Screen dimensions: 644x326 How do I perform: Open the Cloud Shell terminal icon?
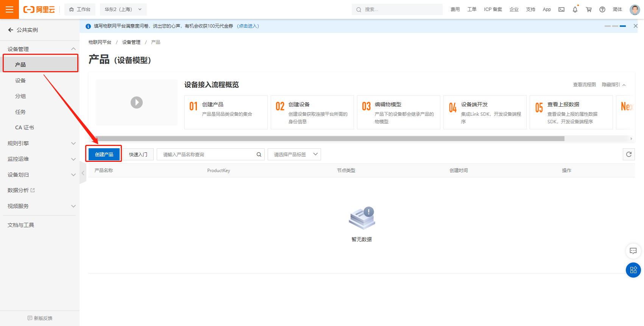(x=561, y=9)
